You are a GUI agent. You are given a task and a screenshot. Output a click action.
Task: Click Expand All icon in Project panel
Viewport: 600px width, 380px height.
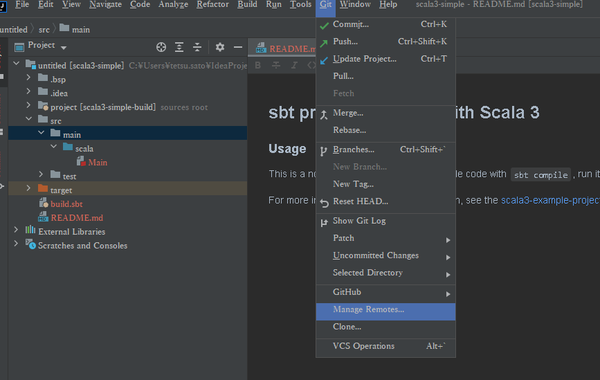click(179, 47)
